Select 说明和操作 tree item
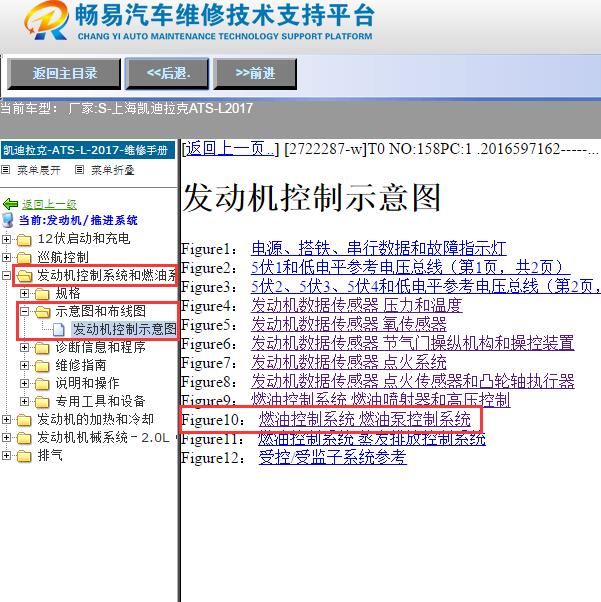 [87, 383]
